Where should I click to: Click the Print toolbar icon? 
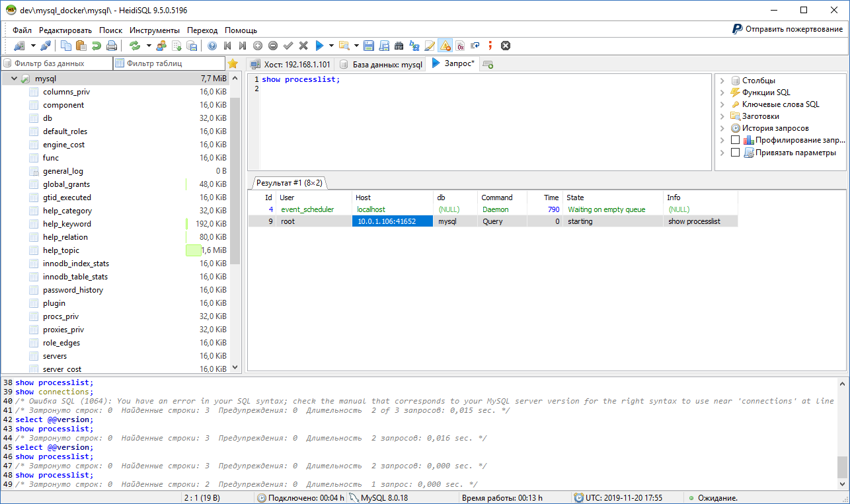(112, 46)
